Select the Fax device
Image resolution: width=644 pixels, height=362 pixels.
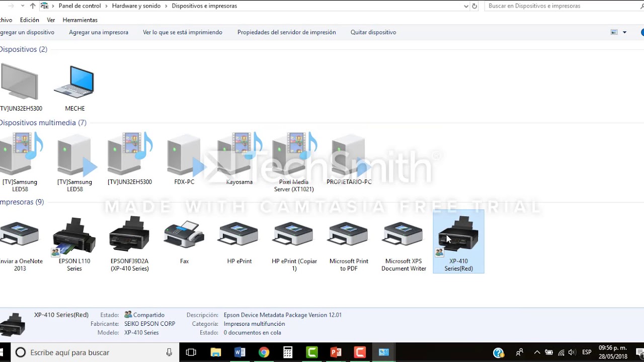(184, 241)
